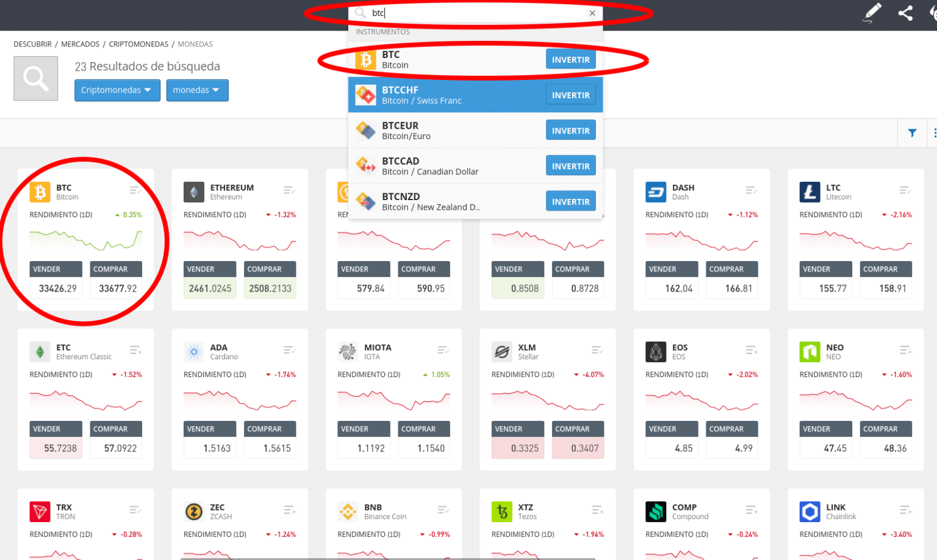Click the pencil edit icon in top bar

click(872, 13)
